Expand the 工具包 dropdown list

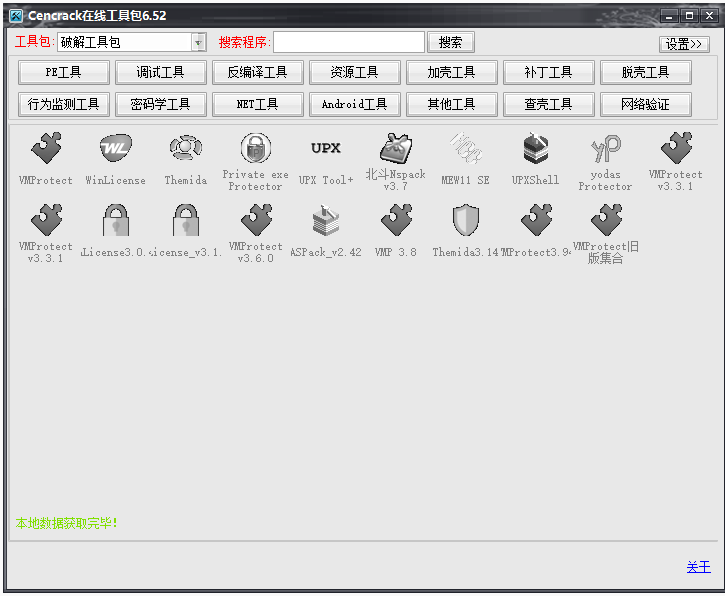coord(198,42)
